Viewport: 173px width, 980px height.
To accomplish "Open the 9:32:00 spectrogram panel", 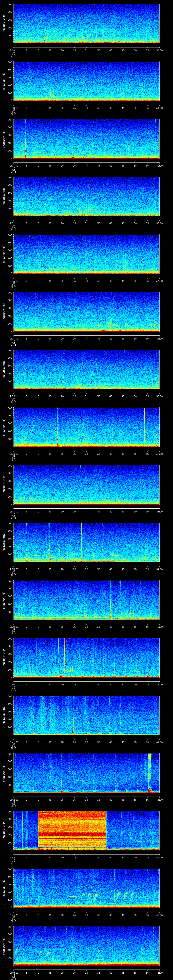I will [x=86, y=197].
